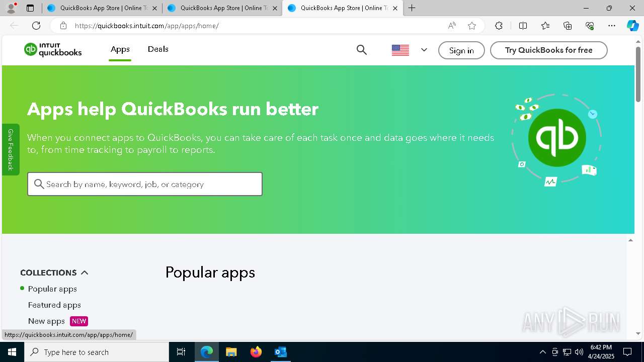Open the volume speaker tray icon
644x362 pixels.
pyautogui.click(x=579, y=352)
